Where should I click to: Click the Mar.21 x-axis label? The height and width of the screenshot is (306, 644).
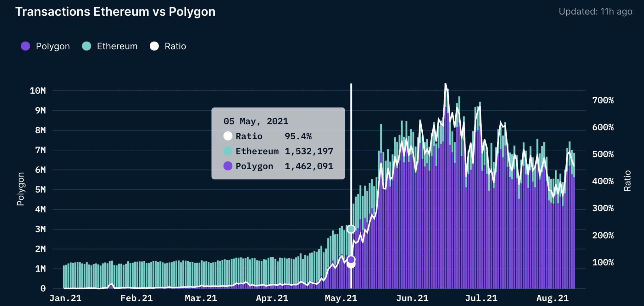coord(201,298)
